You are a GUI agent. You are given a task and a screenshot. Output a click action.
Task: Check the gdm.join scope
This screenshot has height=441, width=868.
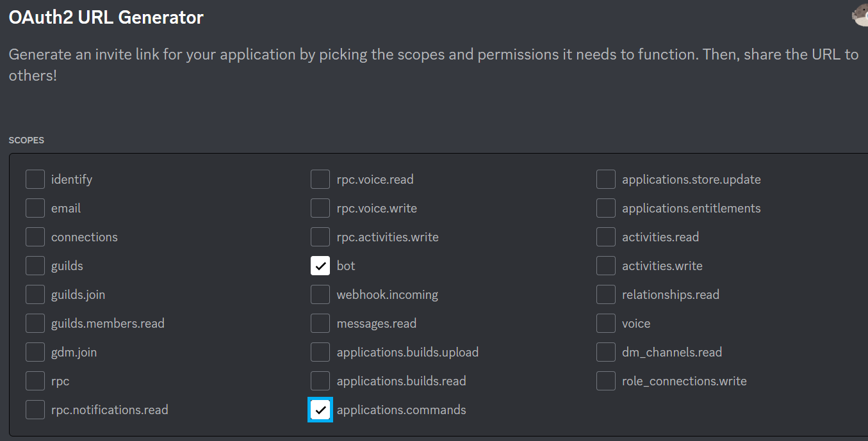(35, 352)
